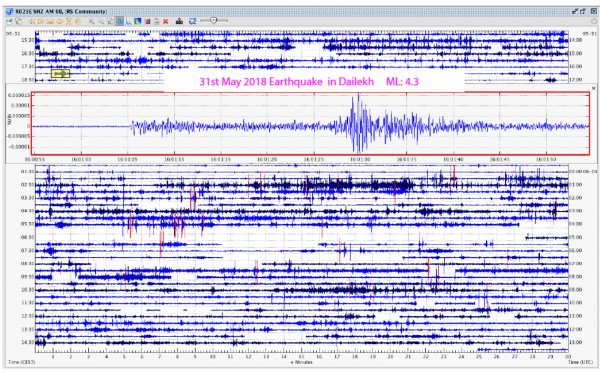The image size is (600, 373).
Task: Click the compress time axis icon
Action: [x=50, y=21]
